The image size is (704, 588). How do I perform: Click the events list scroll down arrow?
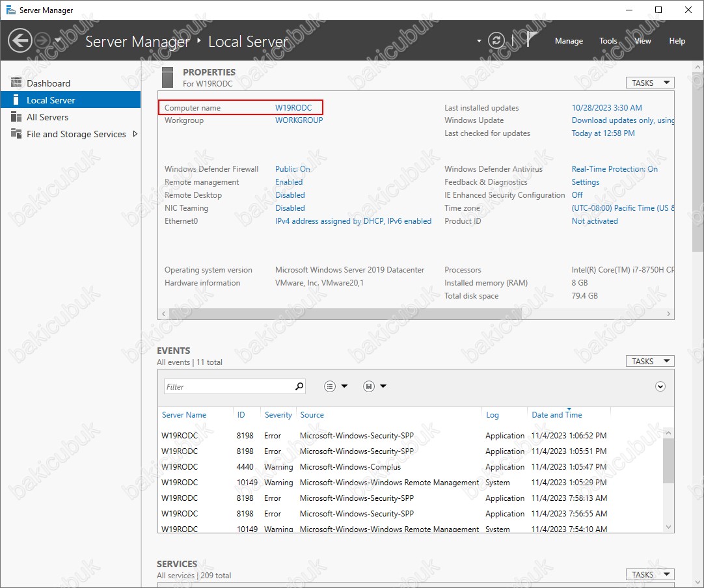click(x=668, y=527)
